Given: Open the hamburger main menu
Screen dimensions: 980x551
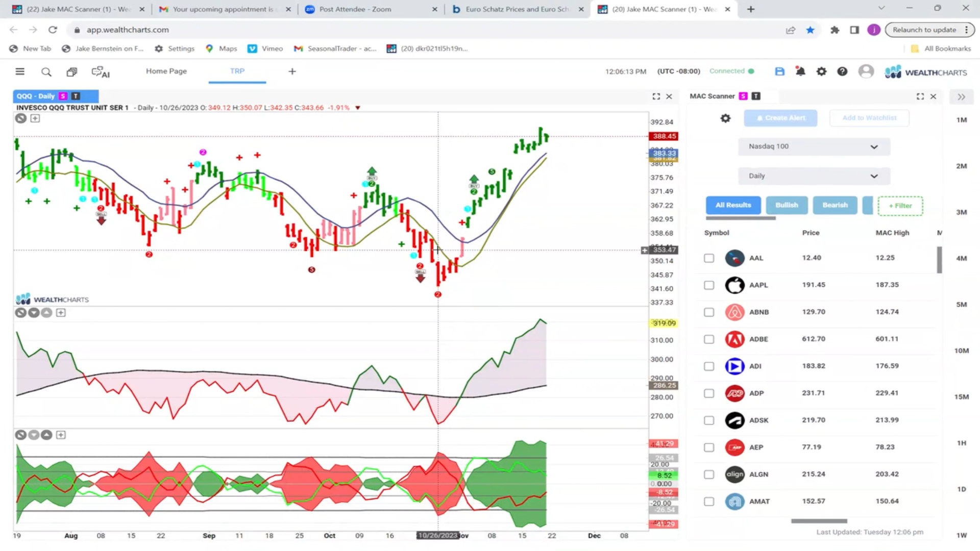Looking at the screenshot, I should (x=20, y=71).
